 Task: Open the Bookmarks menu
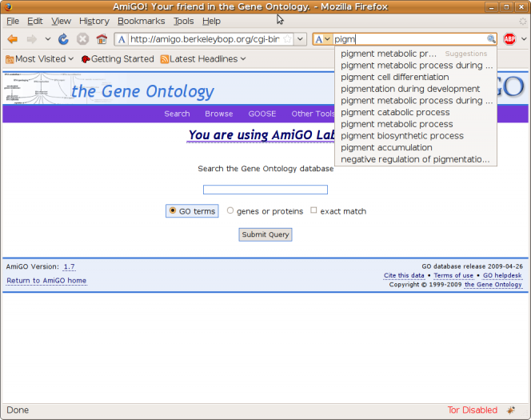coord(142,21)
